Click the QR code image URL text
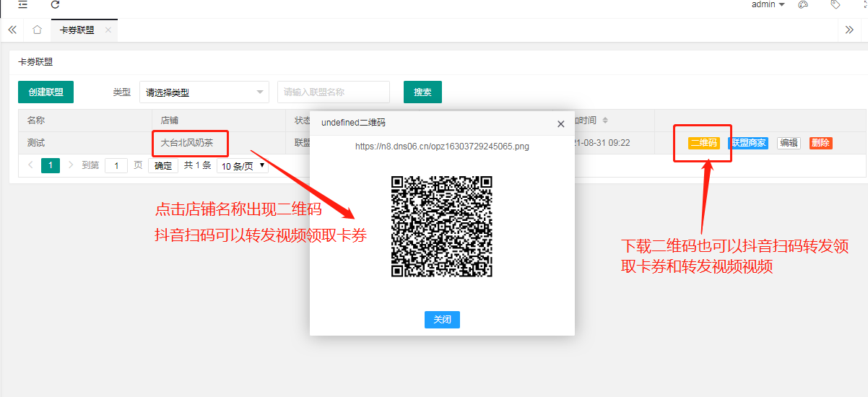 click(x=442, y=146)
